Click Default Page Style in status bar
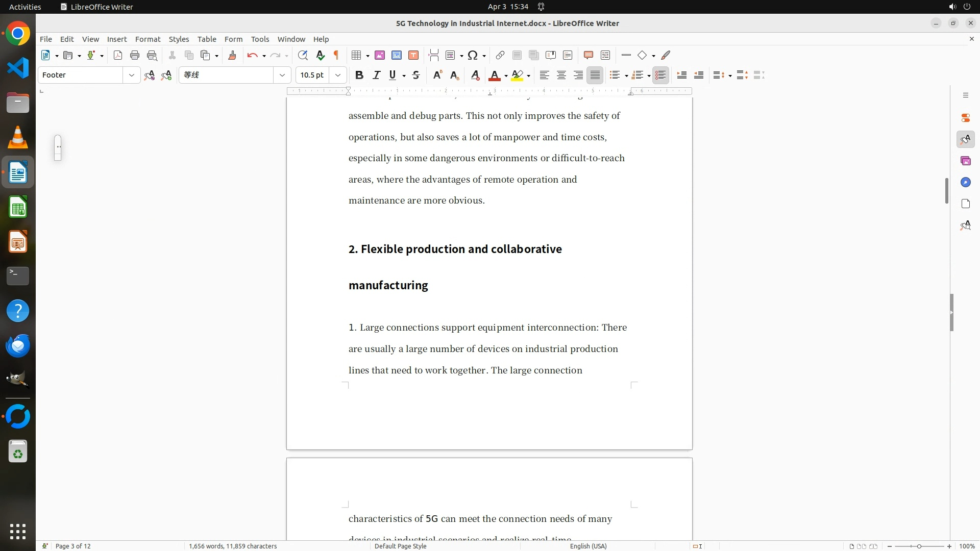Screen dimensions: 980x551 coord(400,546)
